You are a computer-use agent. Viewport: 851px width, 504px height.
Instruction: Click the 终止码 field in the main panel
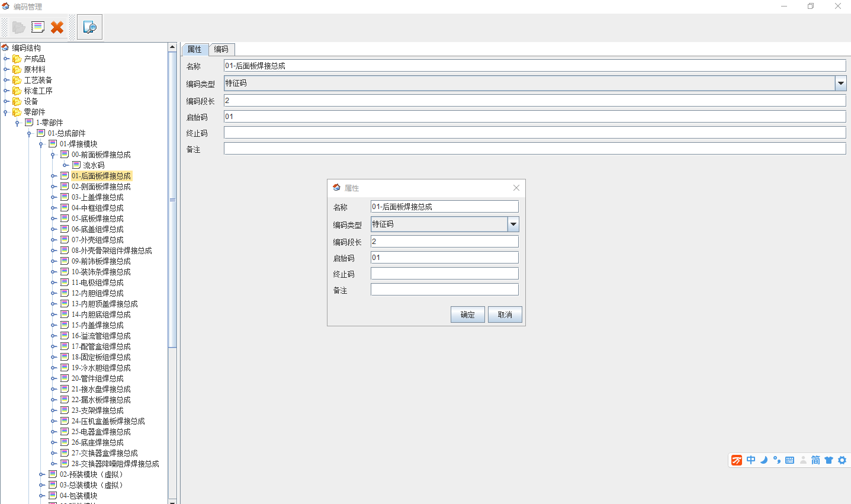tap(535, 133)
